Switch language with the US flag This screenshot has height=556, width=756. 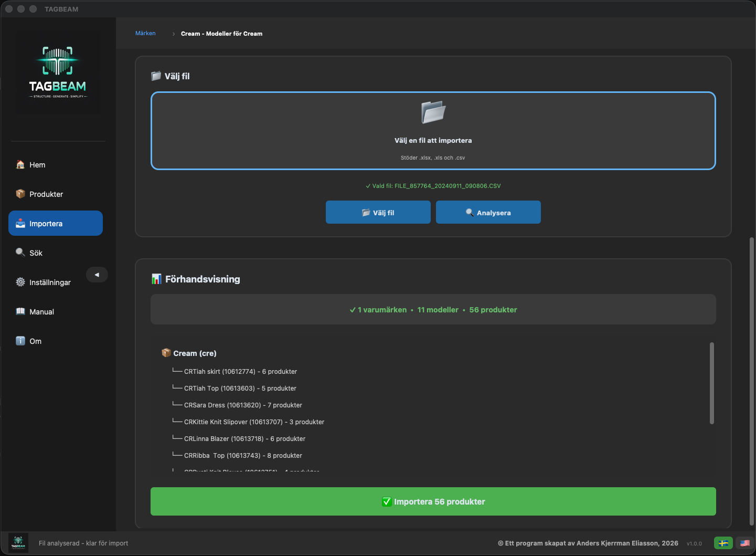click(x=744, y=543)
